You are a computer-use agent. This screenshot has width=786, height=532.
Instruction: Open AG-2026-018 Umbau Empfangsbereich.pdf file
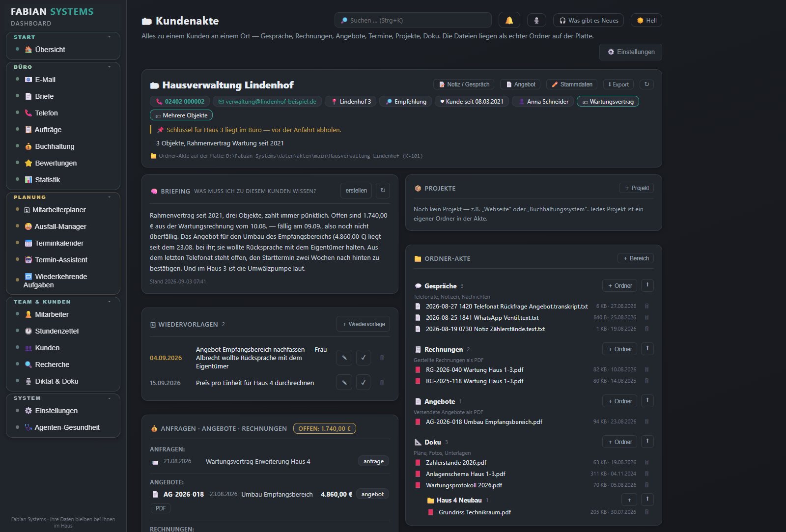(484, 421)
